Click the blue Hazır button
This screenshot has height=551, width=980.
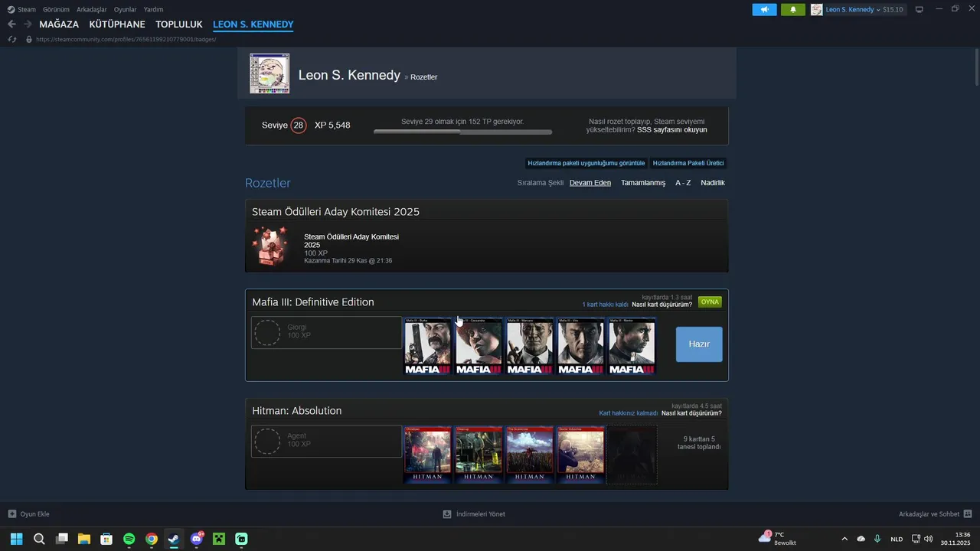[699, 344]
